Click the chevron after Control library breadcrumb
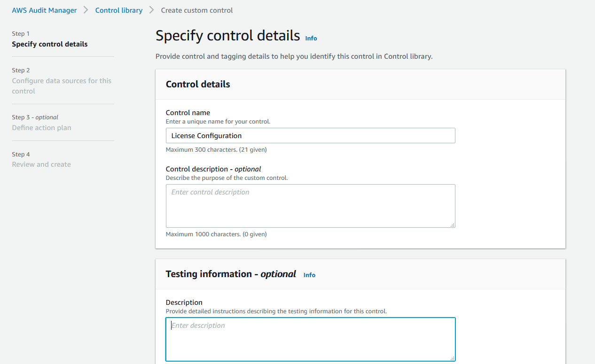This screenshot has height=364, width=595. point(152,10)
